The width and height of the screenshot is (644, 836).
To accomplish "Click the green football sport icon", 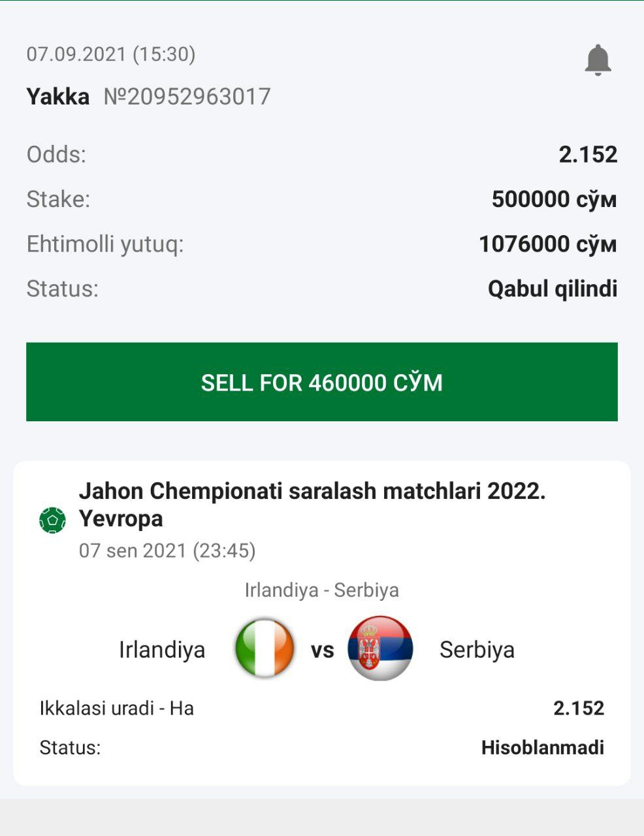I will 52,520.
